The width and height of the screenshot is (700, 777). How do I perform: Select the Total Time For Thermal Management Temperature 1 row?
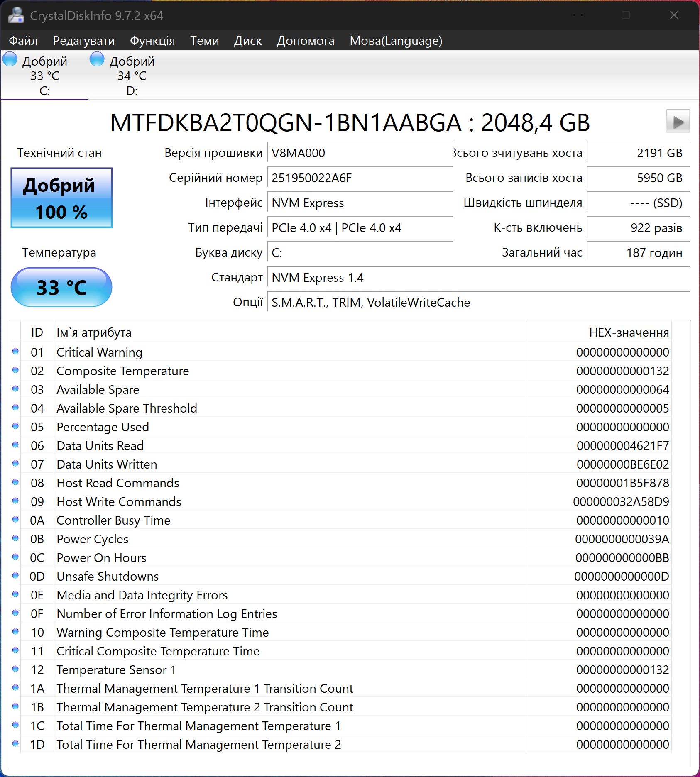coord(341,726)
